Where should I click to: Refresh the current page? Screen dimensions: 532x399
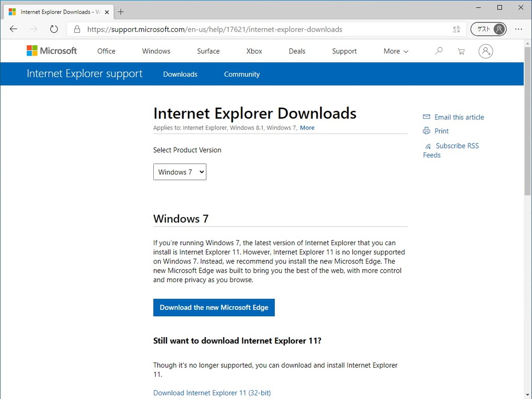[54, 29]
